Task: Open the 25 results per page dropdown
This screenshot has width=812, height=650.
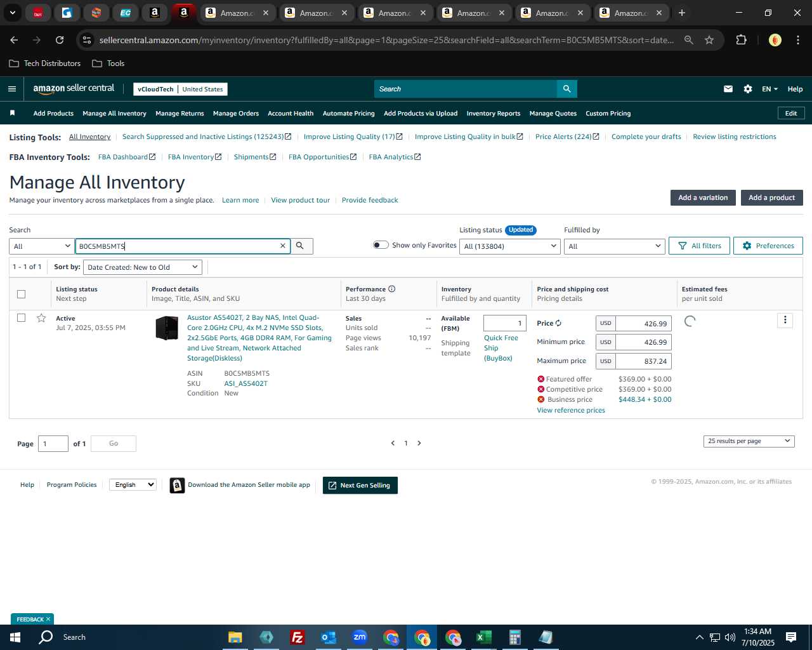Action: pyautogui.click(x=749, y=441)
